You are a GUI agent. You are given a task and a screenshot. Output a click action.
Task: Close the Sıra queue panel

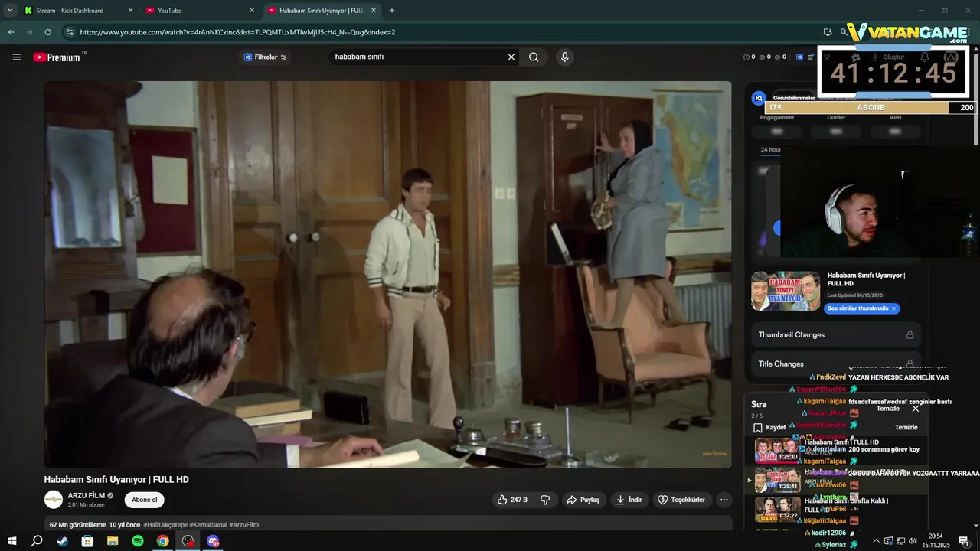pos(915,409)
